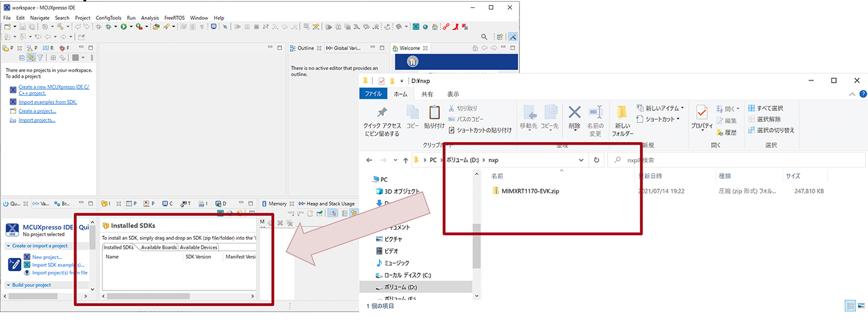
Task: Click 'New project...' in Quickstart panel
Action: 47,257
